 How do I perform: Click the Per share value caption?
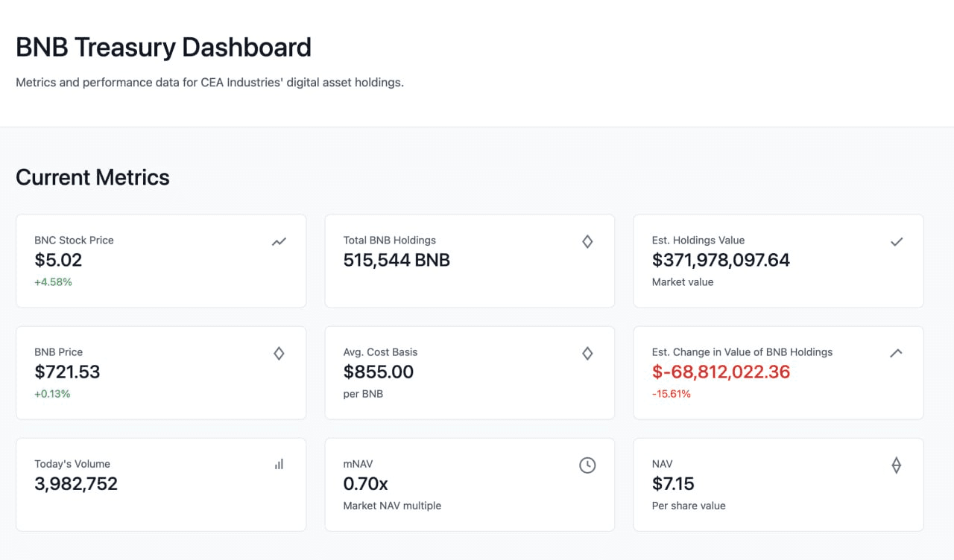tap(689, 506)
